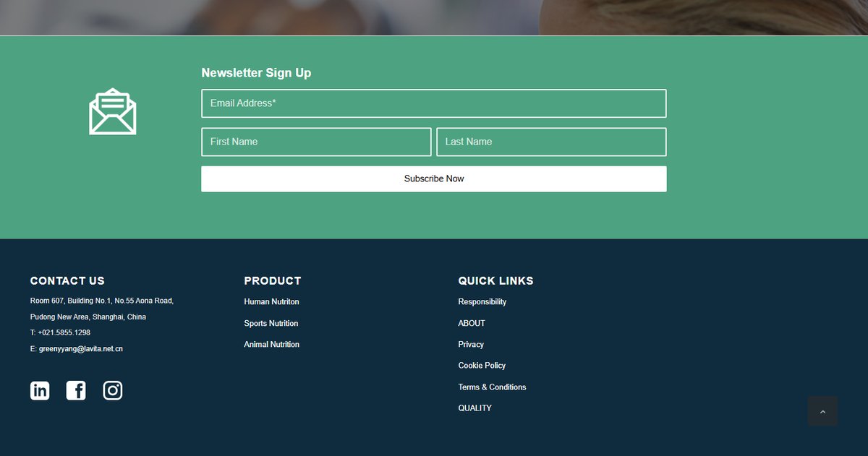The image size is (868, 456).
Task: Open the Responsibility quick link
Action: pyautogui.click(x=482, y=302)
